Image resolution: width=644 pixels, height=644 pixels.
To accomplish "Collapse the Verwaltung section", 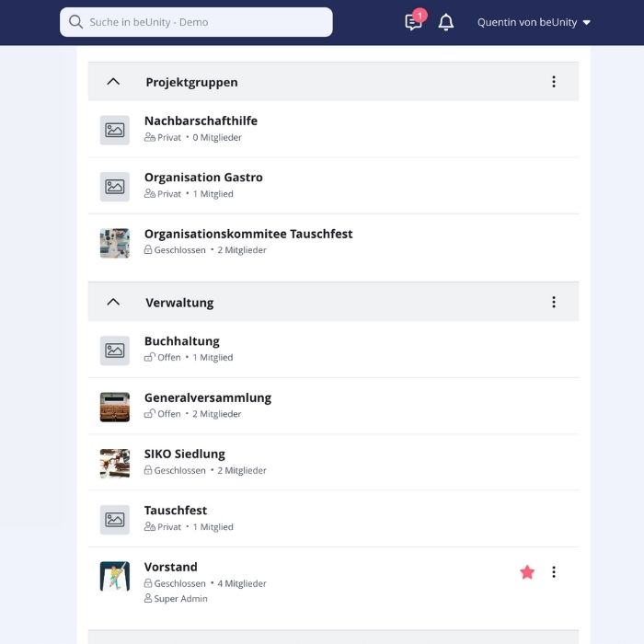I will pos(113,303).
